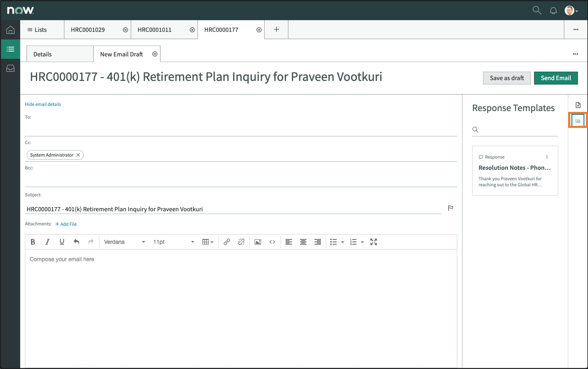Expand numbered list style options arrow
The width and height of the screenshot is (588, 369).
click(362, 242)
